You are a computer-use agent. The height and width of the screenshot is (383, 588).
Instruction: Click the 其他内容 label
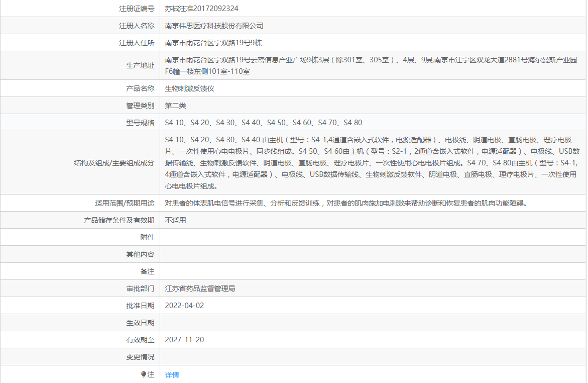pyautogui.click(x=140, y=254)
